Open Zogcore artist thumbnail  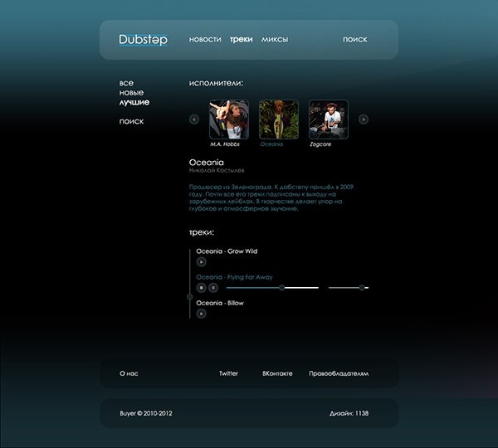coord(329,119)
